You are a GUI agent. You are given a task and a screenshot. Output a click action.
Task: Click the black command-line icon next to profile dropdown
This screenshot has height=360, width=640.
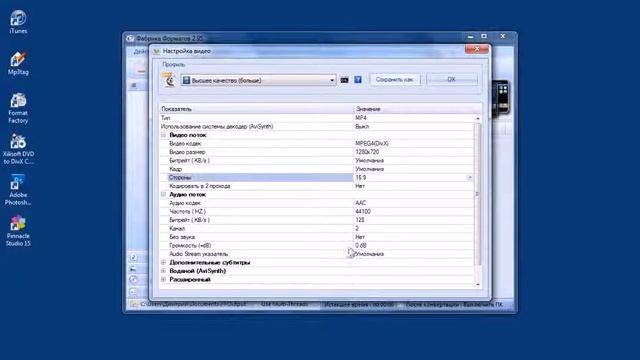pos(344,80)
